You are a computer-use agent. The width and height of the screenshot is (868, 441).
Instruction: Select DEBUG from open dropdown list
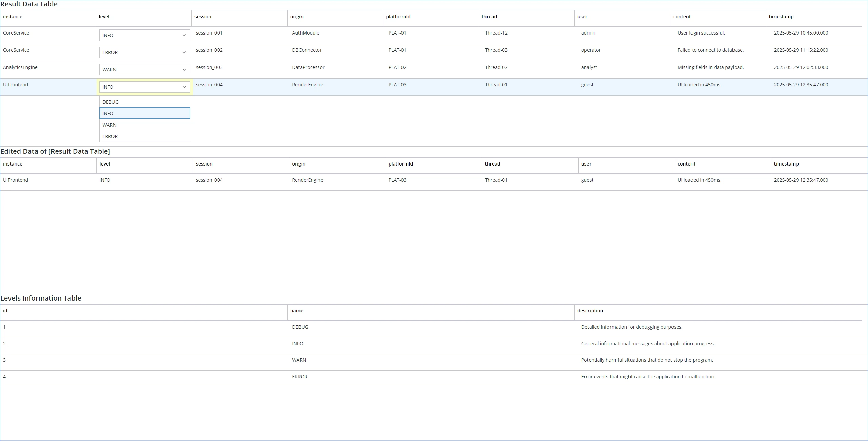pyautogui.click(x=144, y=102)
